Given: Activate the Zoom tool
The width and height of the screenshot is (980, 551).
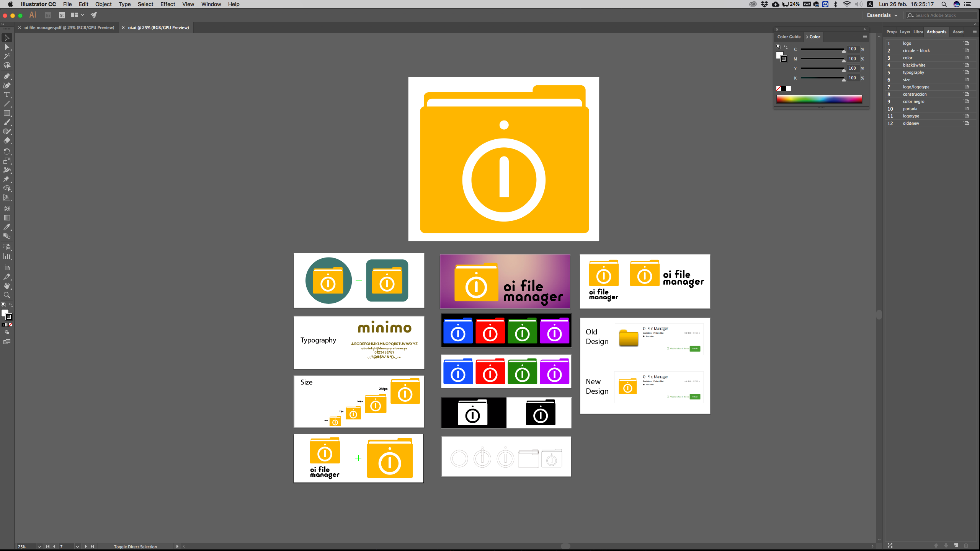Looking at the screenshot, I should pyautogui.click(x=7, y=295).
